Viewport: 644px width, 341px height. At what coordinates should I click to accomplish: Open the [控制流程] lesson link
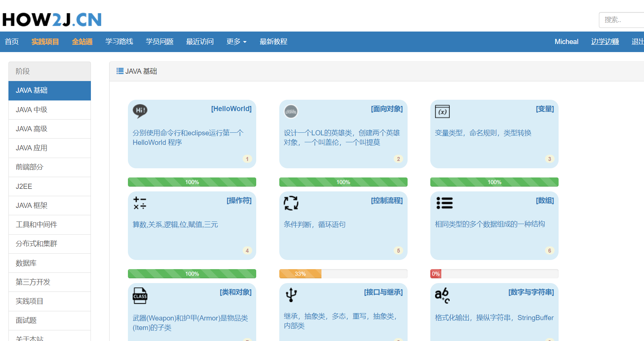pos(387,201)
